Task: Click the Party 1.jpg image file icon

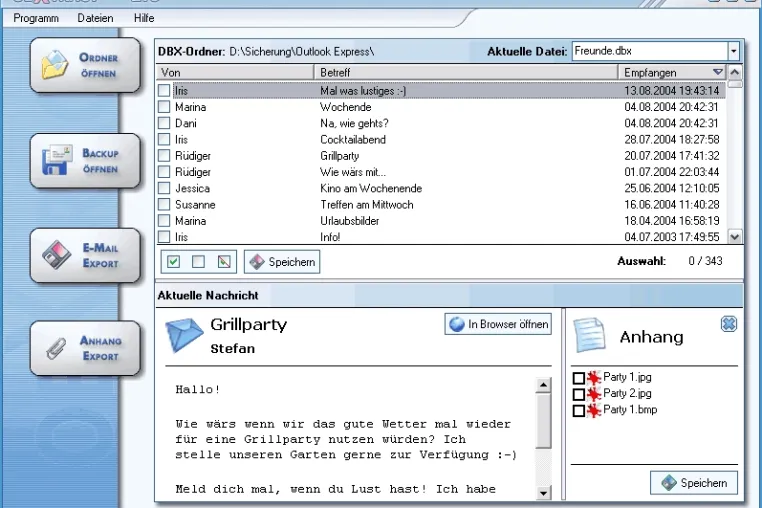Action: [594, 378]
